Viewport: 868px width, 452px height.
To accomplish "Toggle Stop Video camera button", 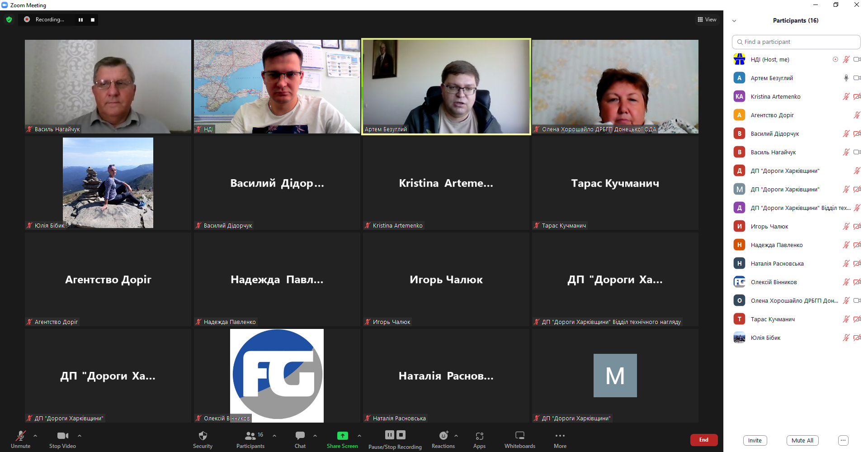I will pyautogui.click(x=62, y=436).
